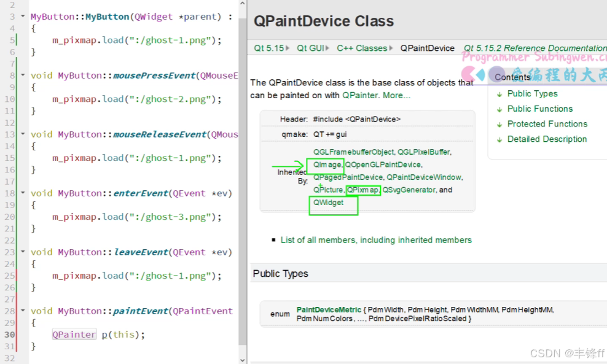Collapse the enterEvent function fold arrow
Viewport: 607px width, 364px height.
[23, 193]
